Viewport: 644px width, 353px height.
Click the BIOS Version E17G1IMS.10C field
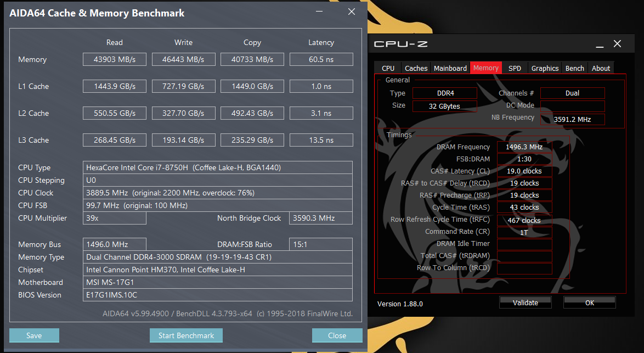[x=218, y=295]
